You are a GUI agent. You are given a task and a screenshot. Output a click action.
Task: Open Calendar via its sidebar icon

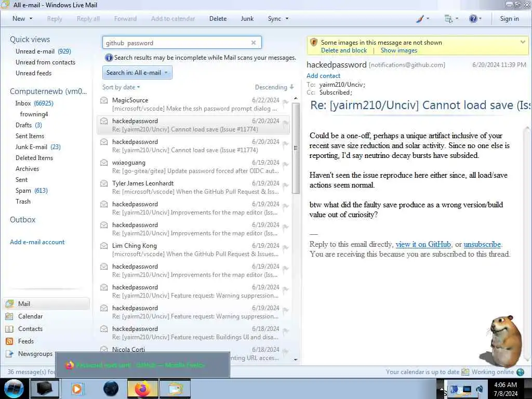pos(9,316)
